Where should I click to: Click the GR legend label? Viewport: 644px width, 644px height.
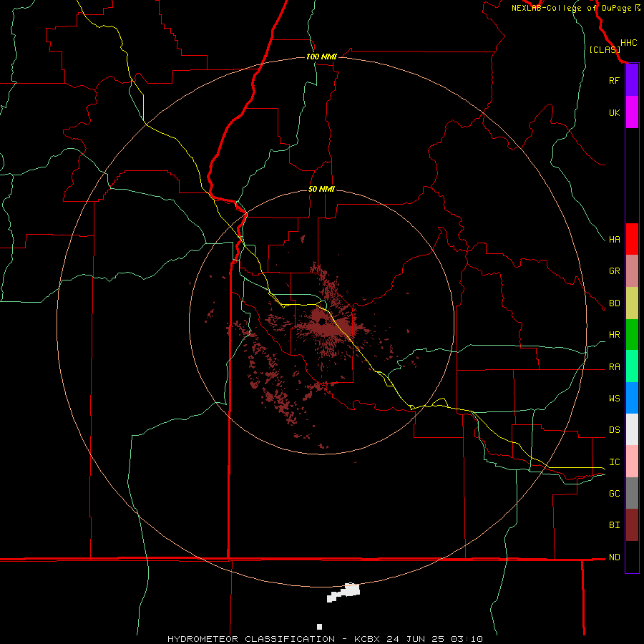[614, 271]
